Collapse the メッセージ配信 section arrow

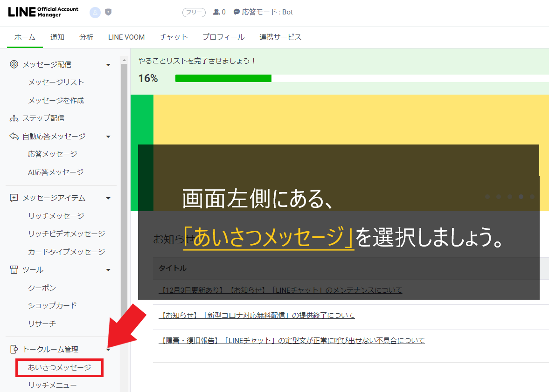pos(108,65)
